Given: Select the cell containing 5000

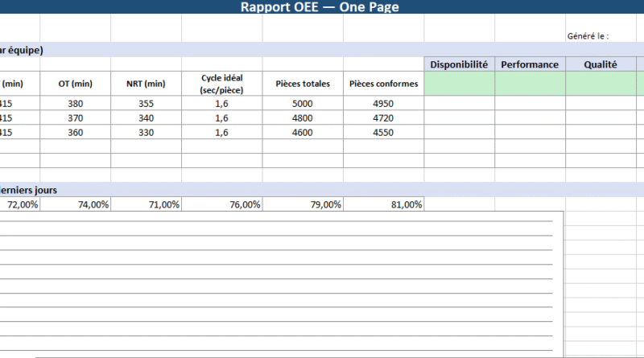Looking at the screenshot, I should [x=303, y=103].
